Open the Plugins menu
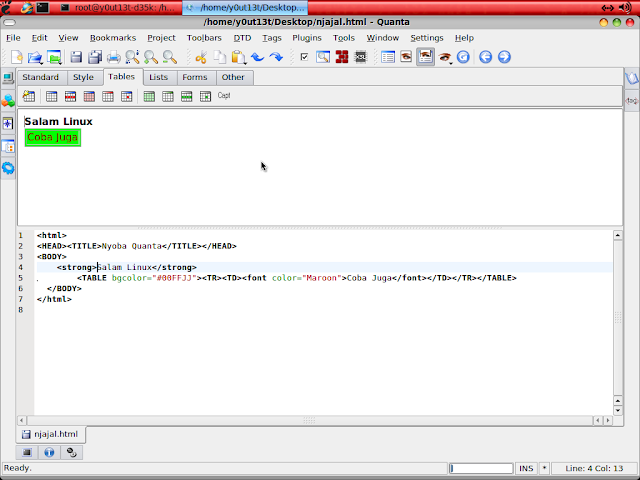This screenshot has width=640, height=480. tap(307, 38)
